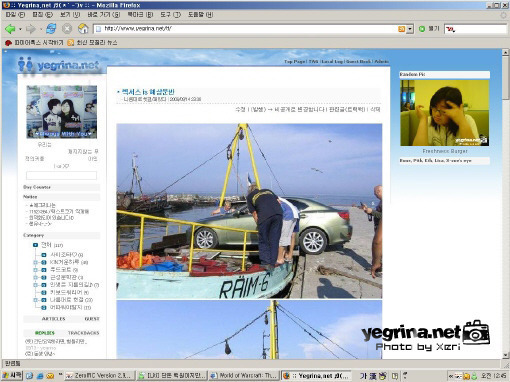The height and width of the screenshot is (382, 510).
Task: Click the 삭제 delete link of the post
Action: pos(375,110)
